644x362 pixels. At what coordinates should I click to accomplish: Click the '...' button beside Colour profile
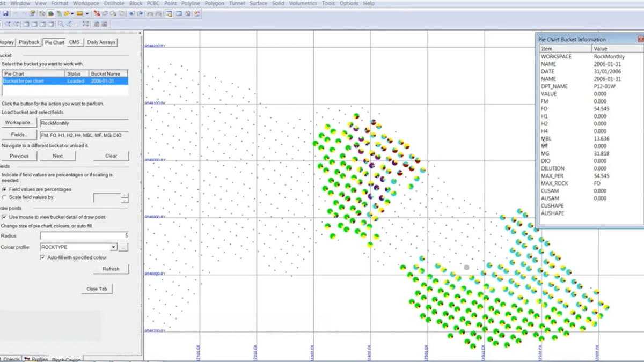click(x=123, y=247)
